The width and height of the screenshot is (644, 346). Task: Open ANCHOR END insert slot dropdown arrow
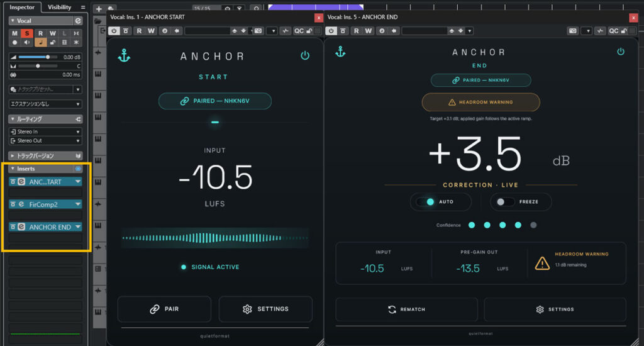pos(77,227)
